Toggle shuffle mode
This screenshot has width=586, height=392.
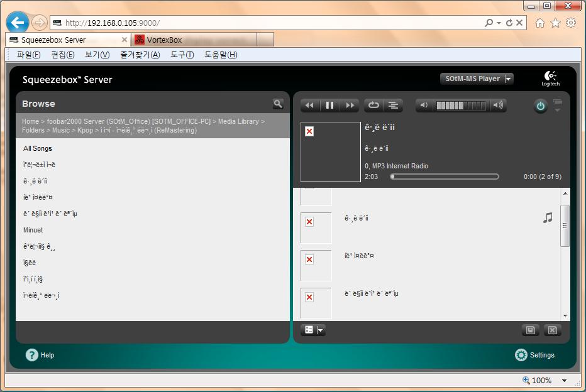393,106
